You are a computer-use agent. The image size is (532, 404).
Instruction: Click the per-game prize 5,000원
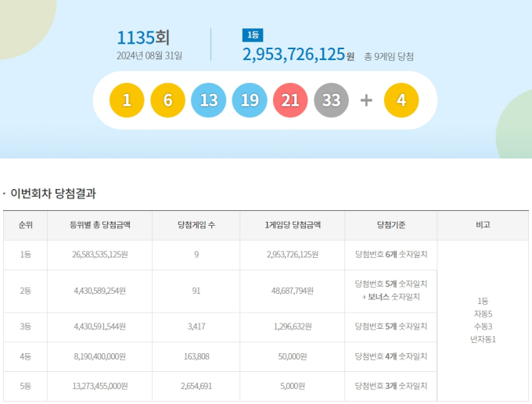point(293,386)
